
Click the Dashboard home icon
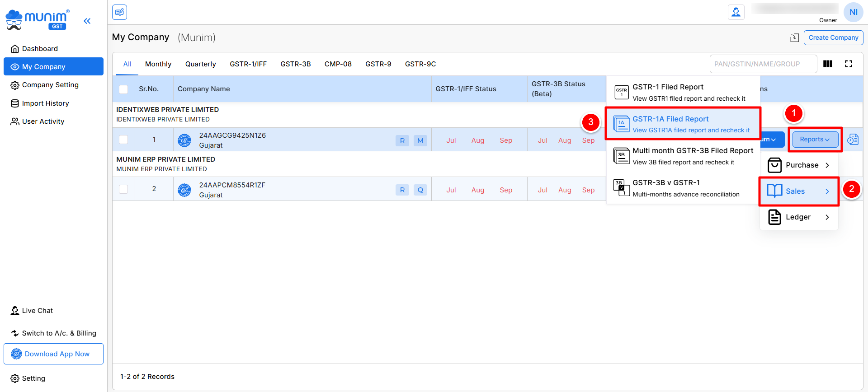[x=15, y=49]
